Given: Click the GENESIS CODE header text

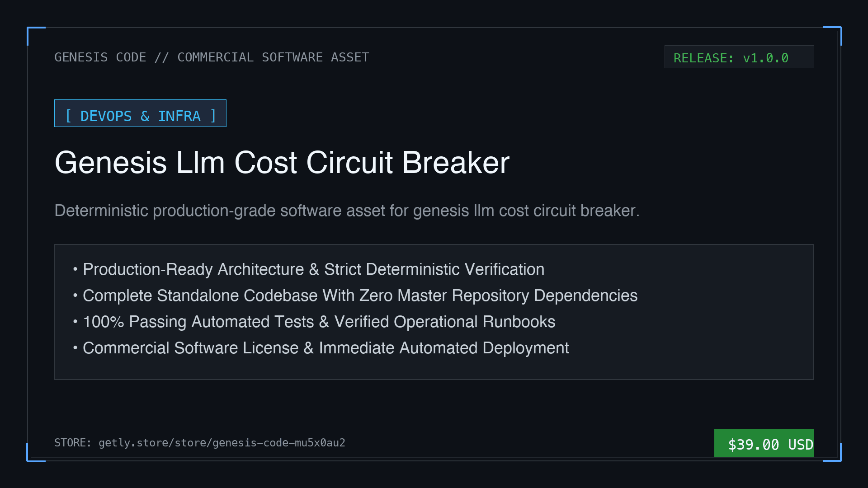Looking at the screenshot, I should 100,57.
